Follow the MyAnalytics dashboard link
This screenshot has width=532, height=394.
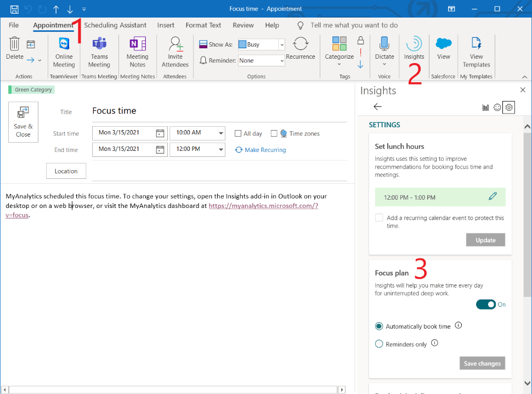click(x=262, y=206)
